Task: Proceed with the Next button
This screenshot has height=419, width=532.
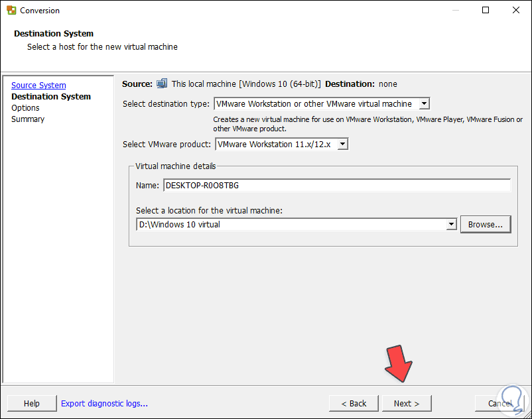Action: click(407, 403)
